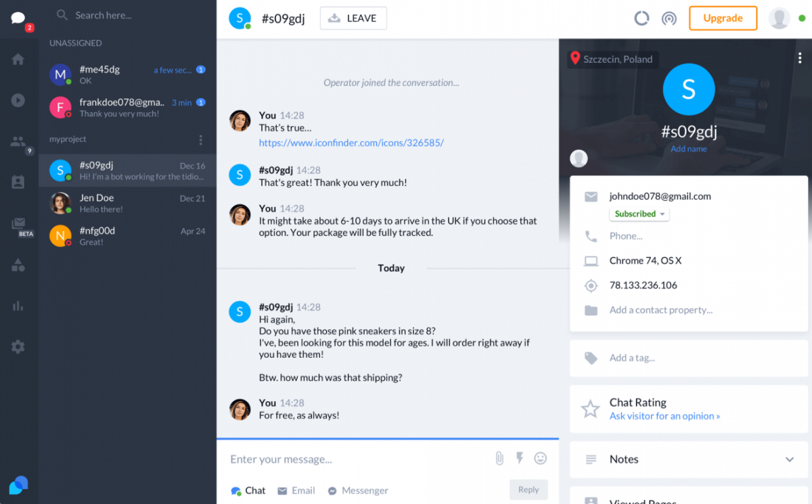
Task: Open the iconfinder.com link in chat
Action: [x=351, y=143]
